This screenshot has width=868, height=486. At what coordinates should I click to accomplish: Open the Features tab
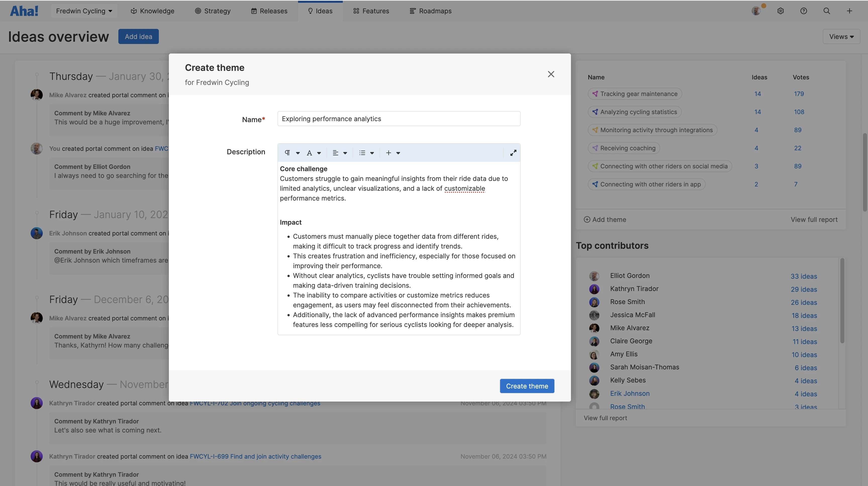click(x=371, y=11)
